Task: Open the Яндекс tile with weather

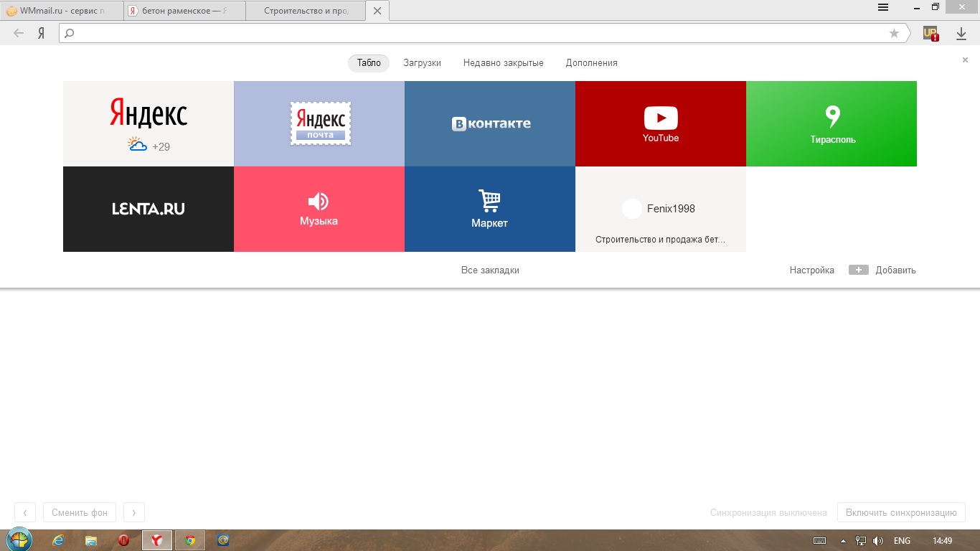Action: [x=149, y=123]
